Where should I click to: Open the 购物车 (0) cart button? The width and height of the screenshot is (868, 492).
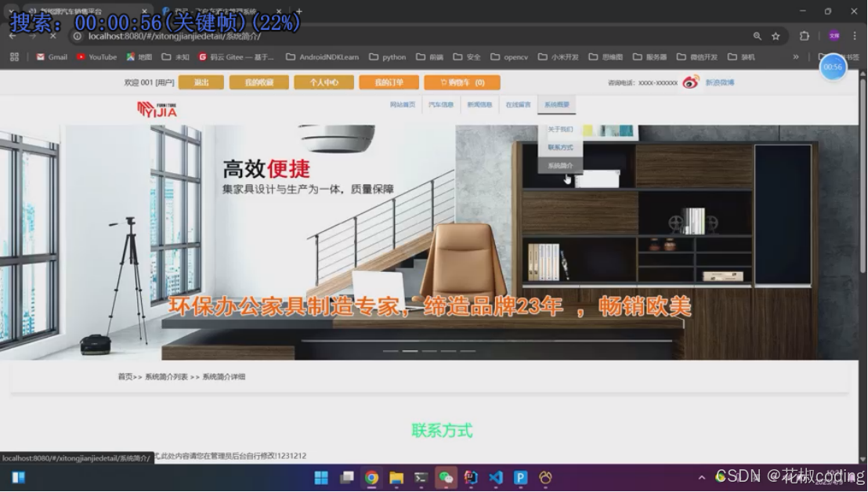[462, 82]
